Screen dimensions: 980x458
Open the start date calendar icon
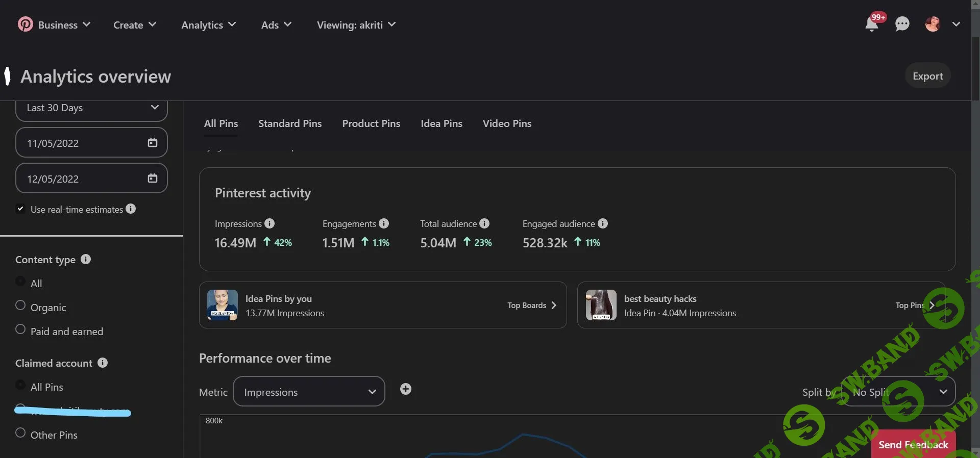[x=153, y=143]
